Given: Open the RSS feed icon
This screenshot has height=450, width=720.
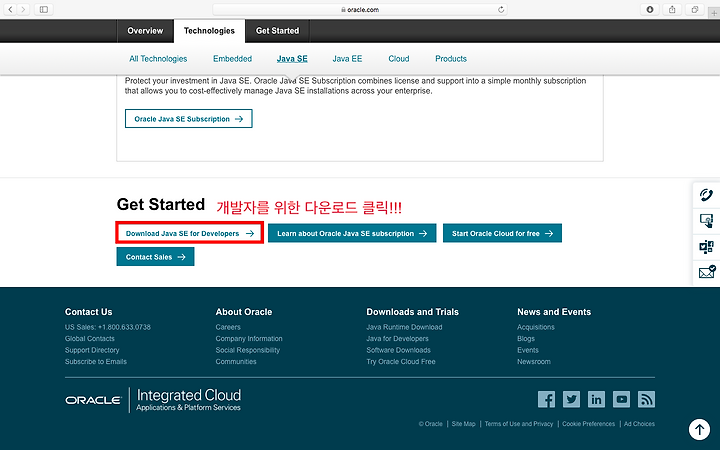Looking at the screenshot, I should point(646,399).
